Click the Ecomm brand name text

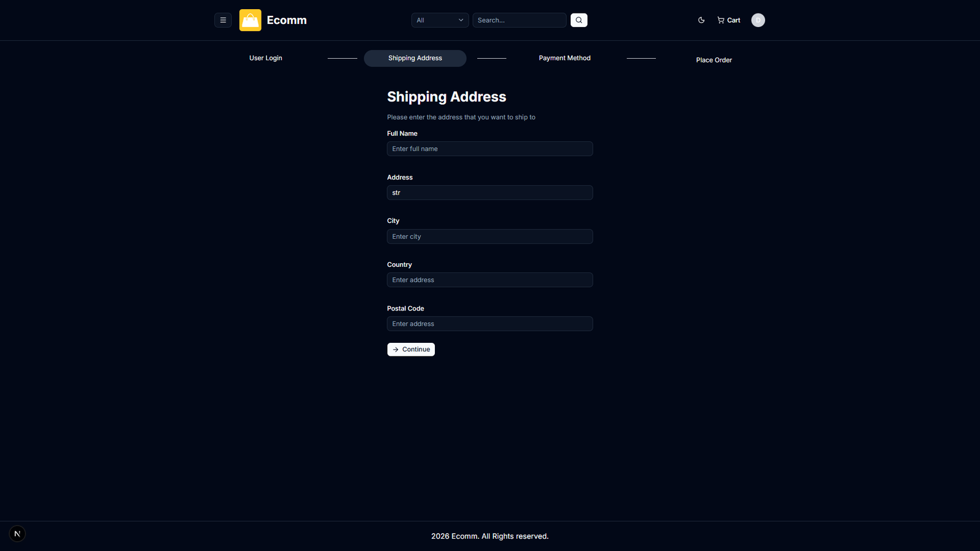[x=287, y=20]
